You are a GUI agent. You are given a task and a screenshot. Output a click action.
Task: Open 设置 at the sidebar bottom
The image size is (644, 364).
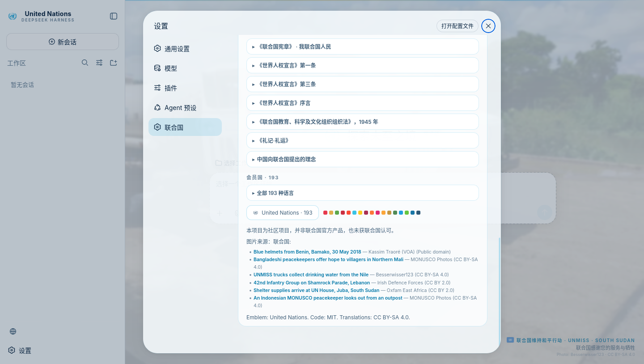tap(20, 351)
